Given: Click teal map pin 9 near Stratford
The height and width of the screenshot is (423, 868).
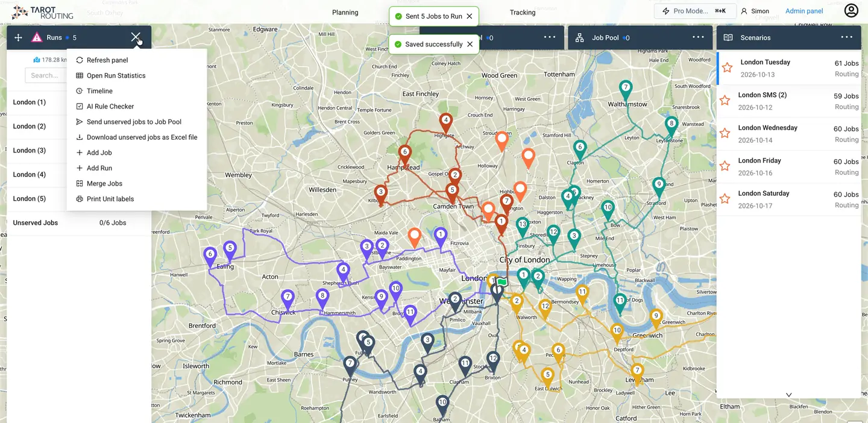Looking at the screenshot, I should pos(659,187).
